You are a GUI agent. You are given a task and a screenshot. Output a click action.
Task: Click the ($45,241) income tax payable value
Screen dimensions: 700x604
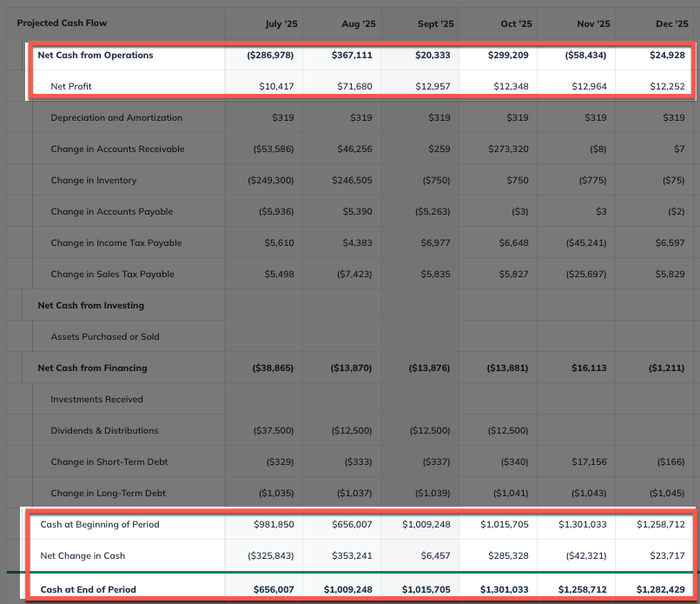(x=586, y=242)
